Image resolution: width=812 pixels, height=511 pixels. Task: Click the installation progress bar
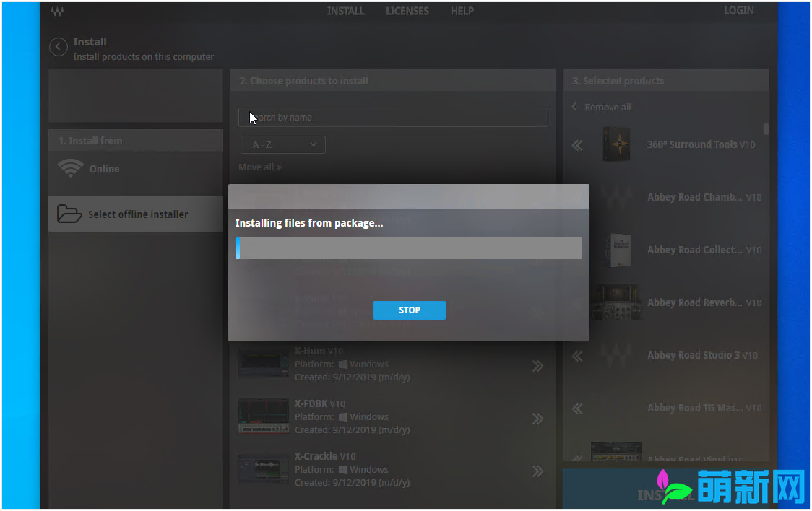coord(409,248)
